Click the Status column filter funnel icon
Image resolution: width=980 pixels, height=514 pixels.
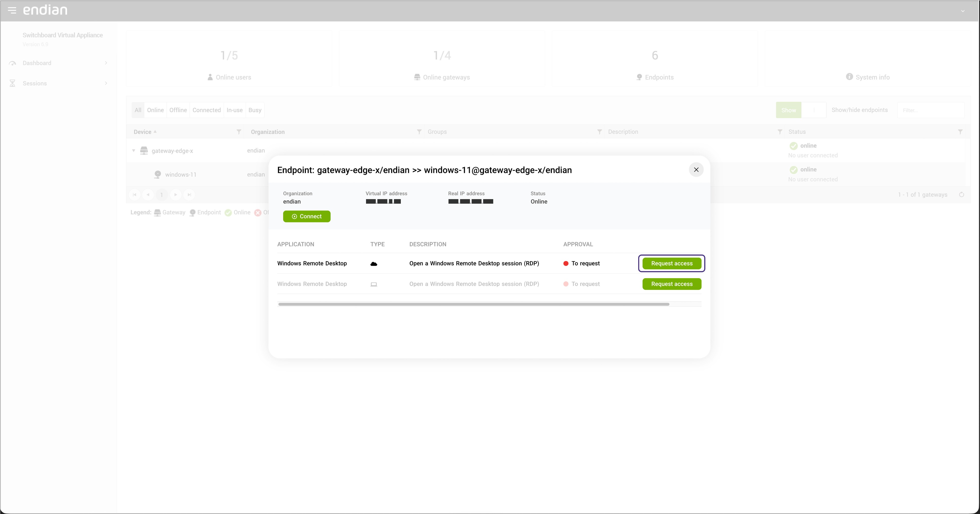click(x=960, y=131)
